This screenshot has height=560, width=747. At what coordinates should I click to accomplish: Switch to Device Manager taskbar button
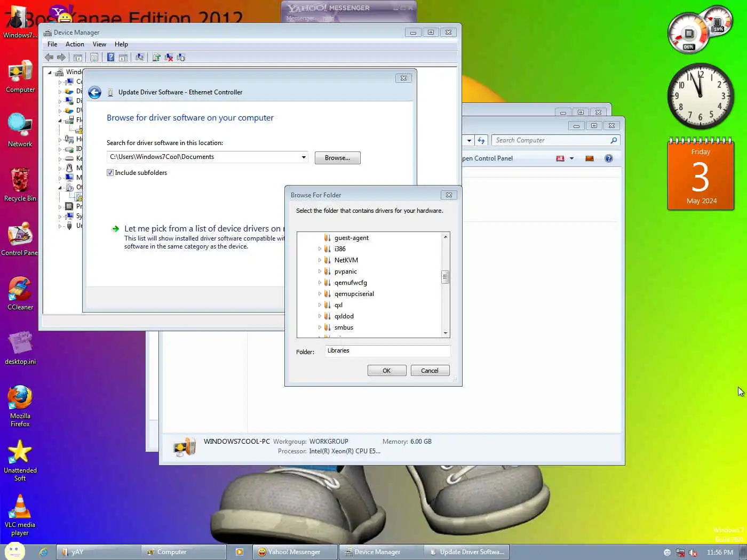[x=382, y=552]
